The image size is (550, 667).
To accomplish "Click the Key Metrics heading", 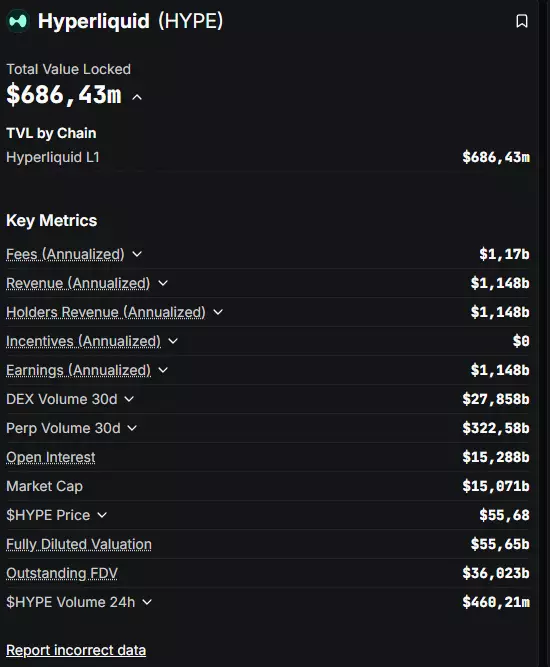I will (x=51, y=221).
